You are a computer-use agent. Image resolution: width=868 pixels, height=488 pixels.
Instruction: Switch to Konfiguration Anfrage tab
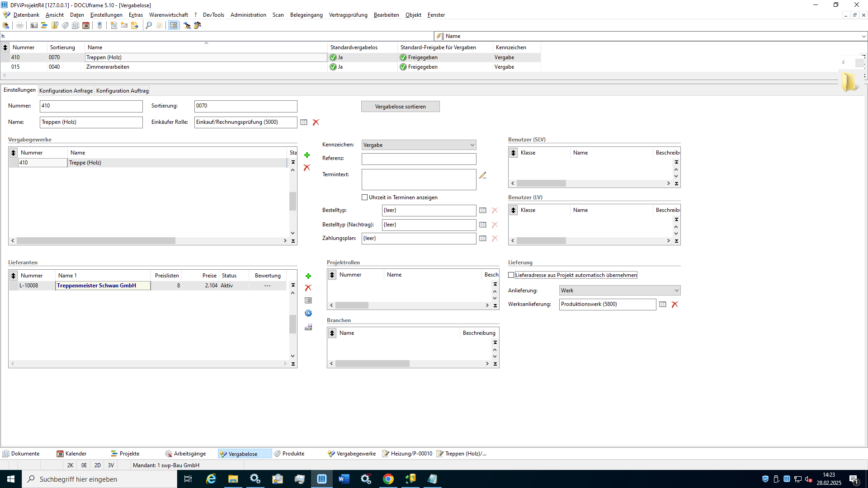coord(66,91)
